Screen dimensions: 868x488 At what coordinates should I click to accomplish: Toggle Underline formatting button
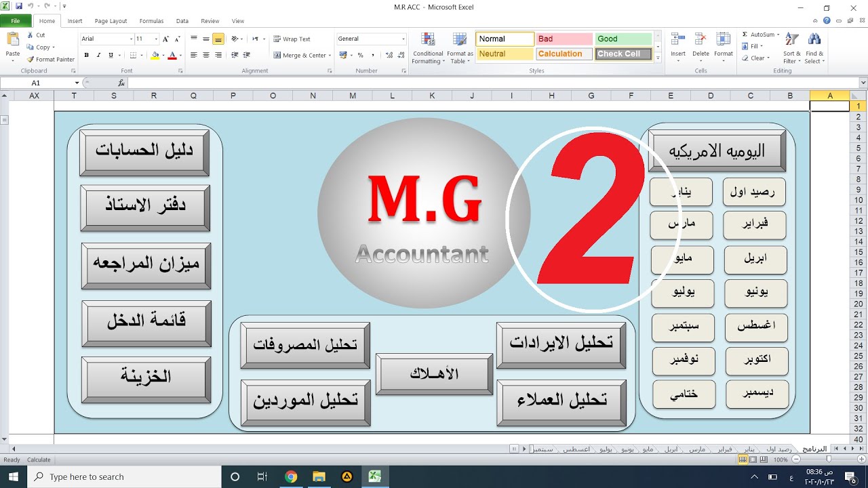point(110,56)
